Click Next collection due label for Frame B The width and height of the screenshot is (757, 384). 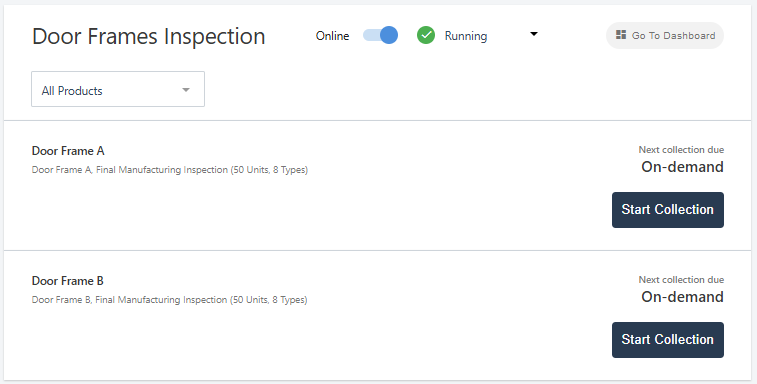point(681,280)
